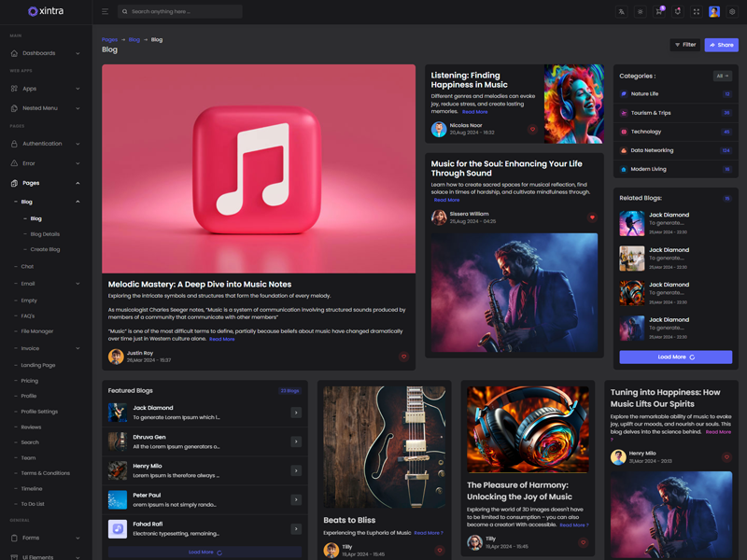Enter fullscreen mode from header
The height and width of the screenshot is (560, 747).
tap(696, 12)
